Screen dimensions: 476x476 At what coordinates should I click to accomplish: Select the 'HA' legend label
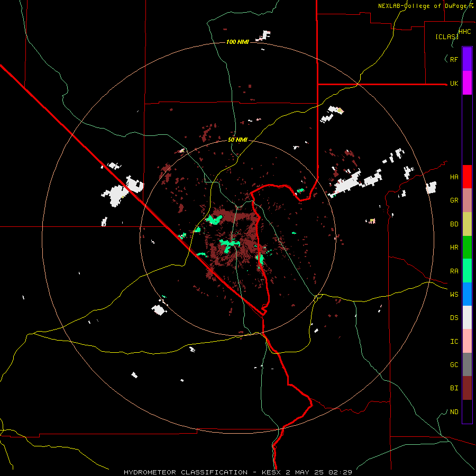pos(454,177)
